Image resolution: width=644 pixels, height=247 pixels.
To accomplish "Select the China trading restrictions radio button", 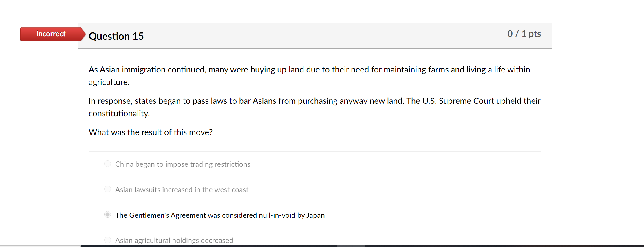I will pos(107,164).
